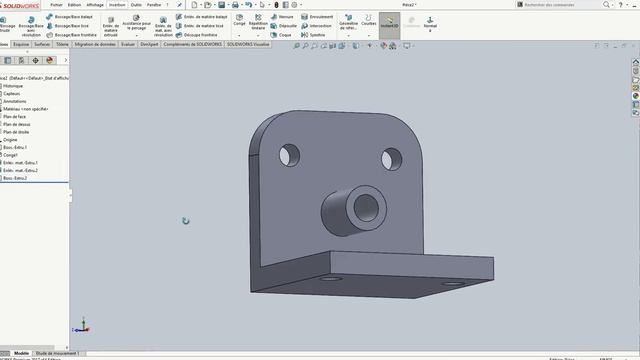The height and width of the screenshot is (360, 640).
Task: Select the Dépouille draft tool
Action: (x=284, y=26)
